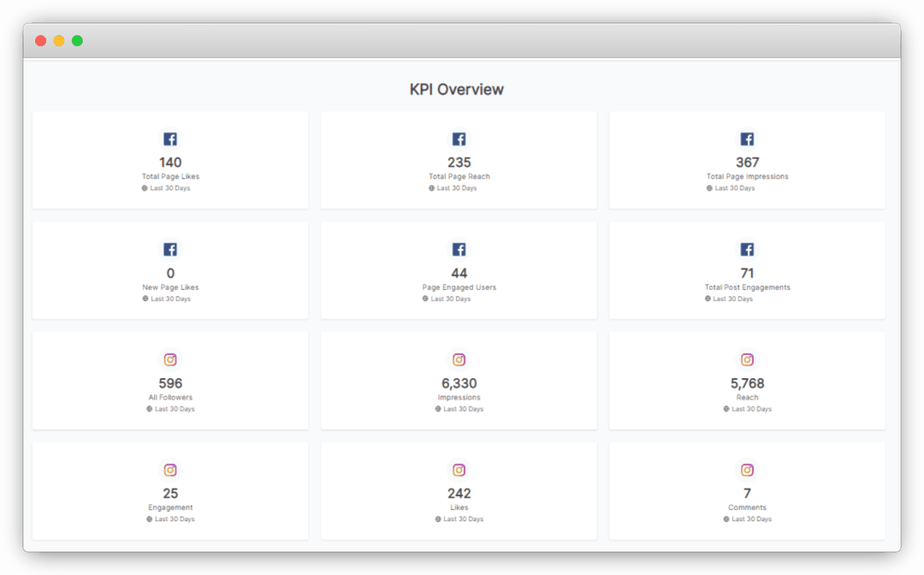Click the Facebook icon above Total Post Engagements
924x575 pixels.
pyautogui.click(x=747, y=249)
